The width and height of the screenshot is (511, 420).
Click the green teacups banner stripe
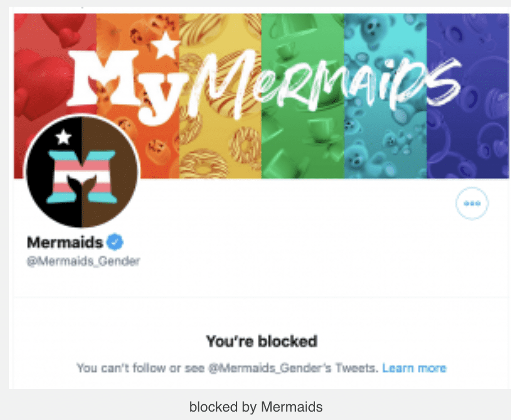(x=302, y=146)
